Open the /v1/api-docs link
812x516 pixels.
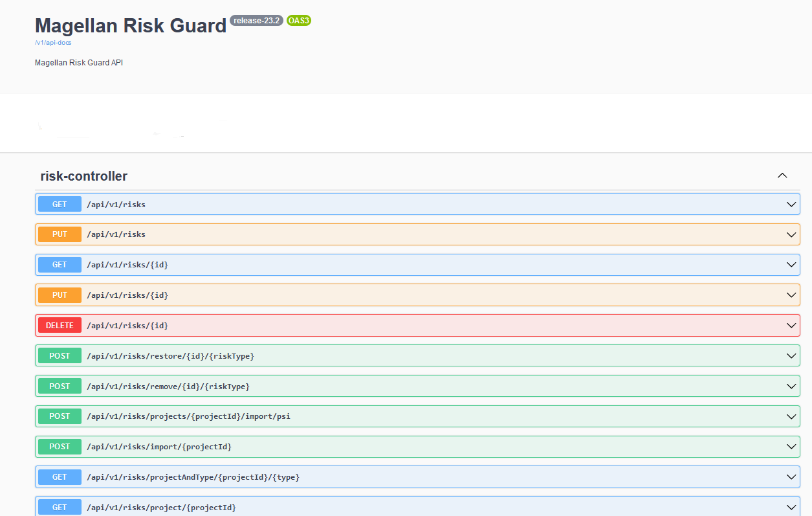point(53,43)
